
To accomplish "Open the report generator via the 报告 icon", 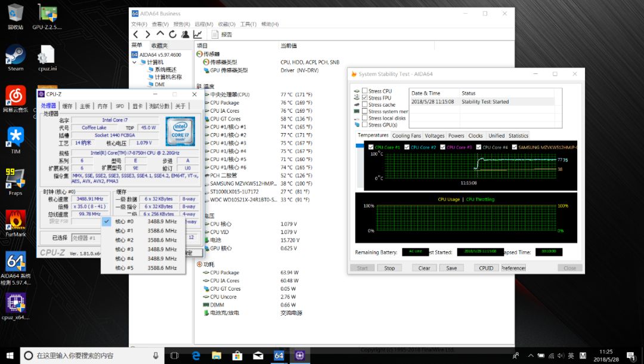I will point(221,35).
